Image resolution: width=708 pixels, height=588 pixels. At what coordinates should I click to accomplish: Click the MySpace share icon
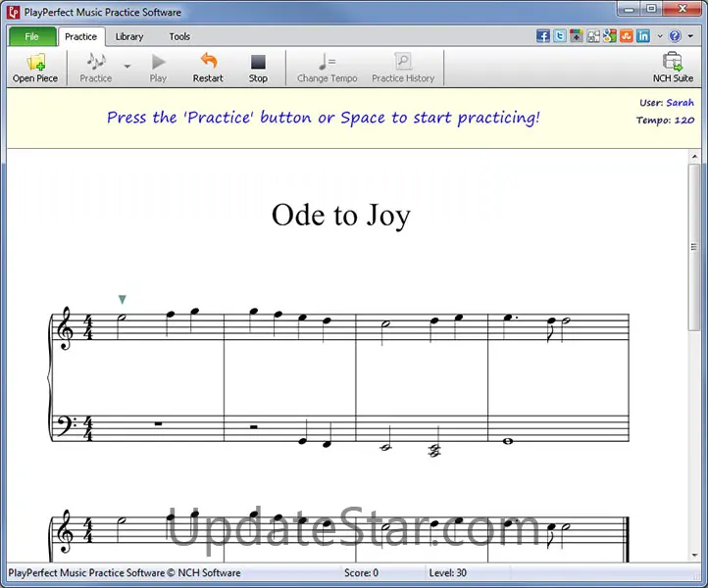coord(593,36)
